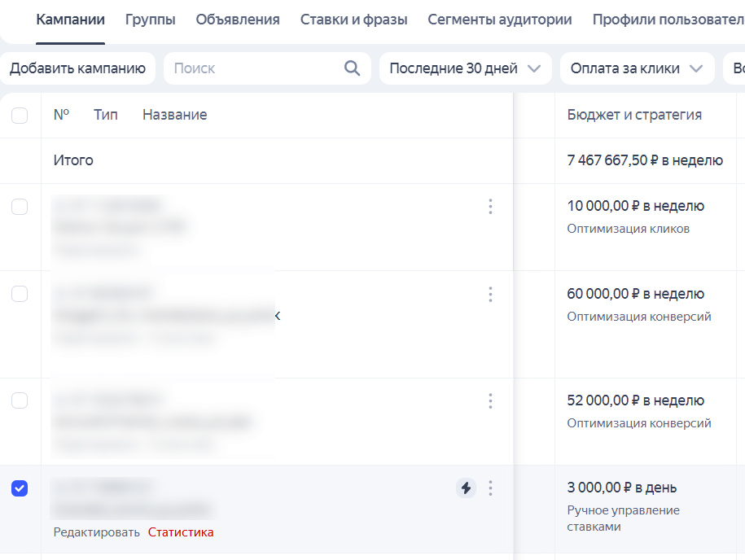Screen dimensions: 745x560
Task: Open the Последние 30 дней date filter
Action: click(x=465, y=68)
